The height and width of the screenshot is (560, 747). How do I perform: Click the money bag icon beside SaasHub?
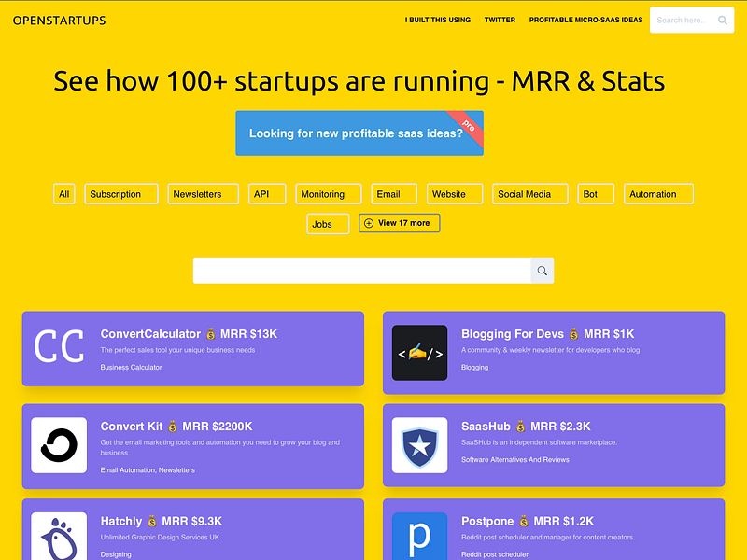(521, 427)
